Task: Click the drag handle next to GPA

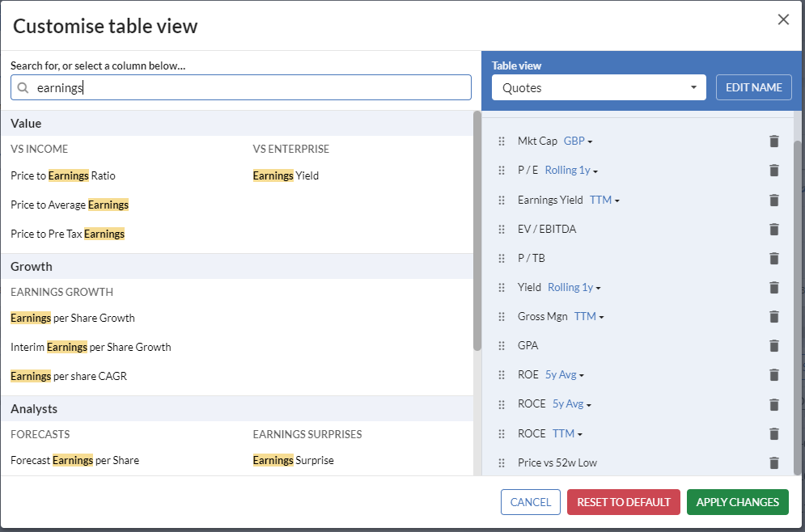Action: pyautogui.click(x=502, y=346)
